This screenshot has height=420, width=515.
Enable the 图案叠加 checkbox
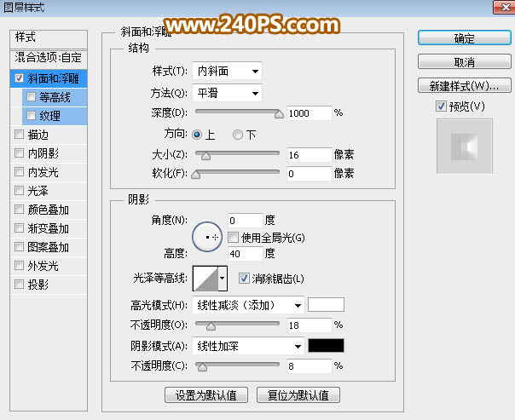(19, 246)
